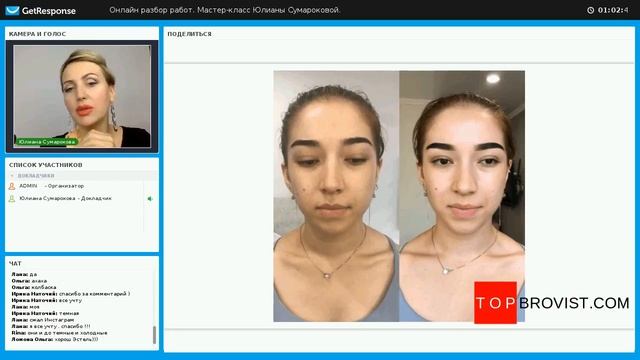Screen dimensions: 640x360
Task: Click chat message 'Ирина Наточий: все учту'
Action: tap(47, 300)
